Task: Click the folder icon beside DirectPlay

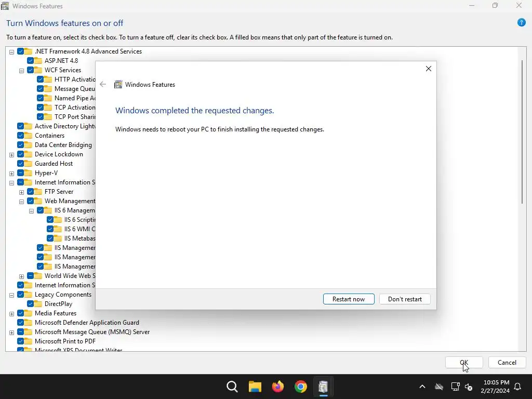Action: pyautogui.click(x=38, y=303)
